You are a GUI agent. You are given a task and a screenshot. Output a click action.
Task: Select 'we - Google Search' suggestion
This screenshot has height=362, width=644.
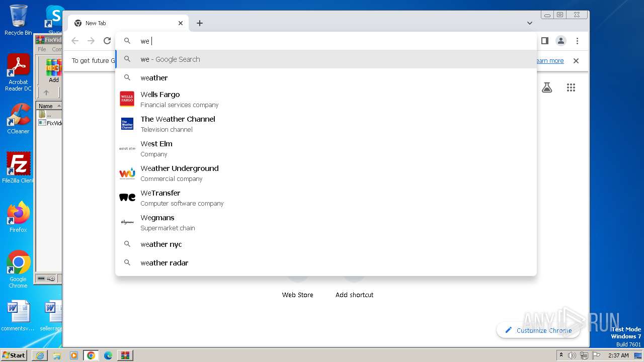pyautogui.click(x=326, y=59)
